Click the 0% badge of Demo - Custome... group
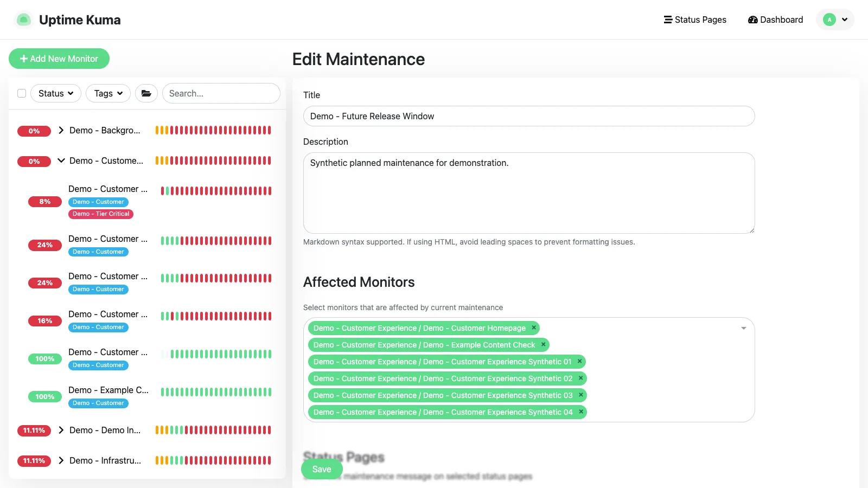 34,161
